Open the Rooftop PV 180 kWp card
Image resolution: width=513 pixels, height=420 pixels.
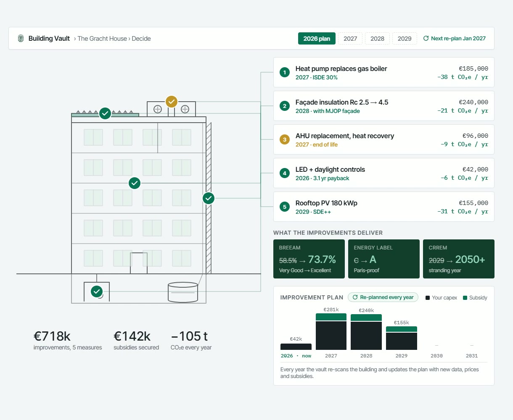(x=384, y=207)
